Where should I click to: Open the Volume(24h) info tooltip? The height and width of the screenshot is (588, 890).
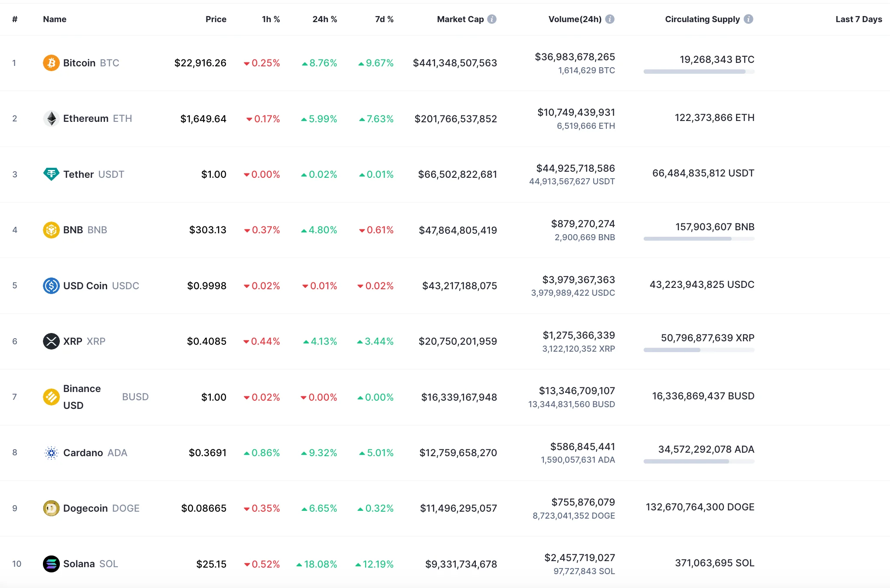[x=609, y=19]
